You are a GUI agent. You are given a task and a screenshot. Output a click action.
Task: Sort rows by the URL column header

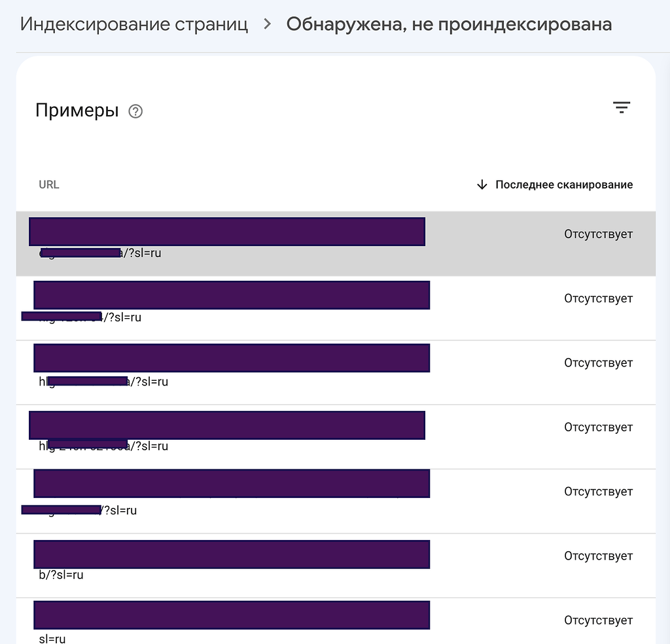pos(48,185)
